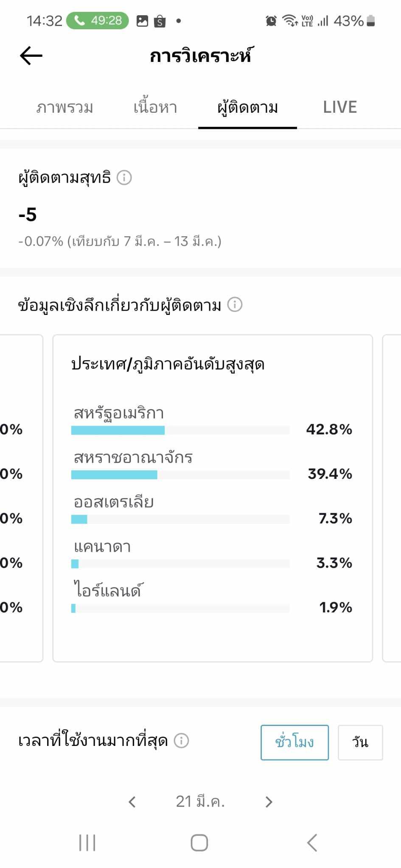This screenshot has height=868, width=401.
Task: Tap the สหรัฐอเมริกา percentage bar
Action: tap(180, 430)
